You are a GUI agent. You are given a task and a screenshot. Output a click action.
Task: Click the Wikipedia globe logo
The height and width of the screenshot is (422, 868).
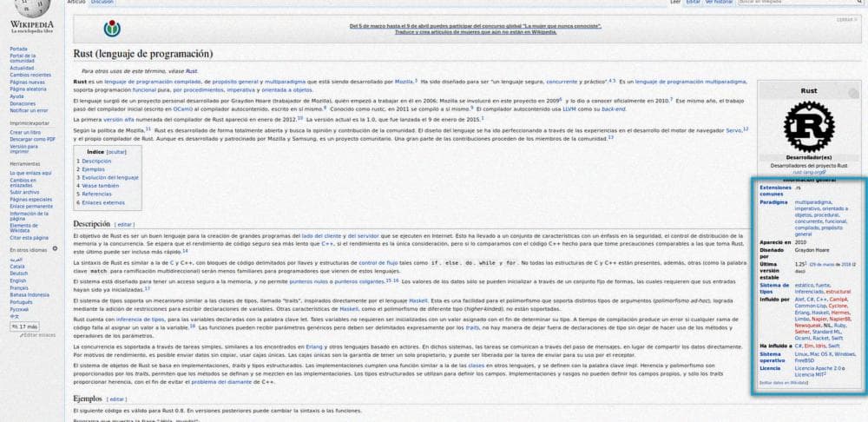(x=32, y=8)
